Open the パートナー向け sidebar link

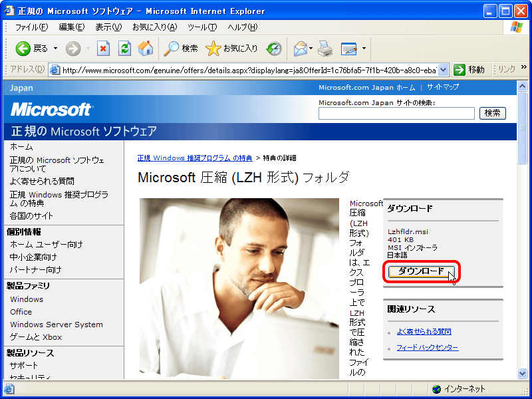(36, 270)
